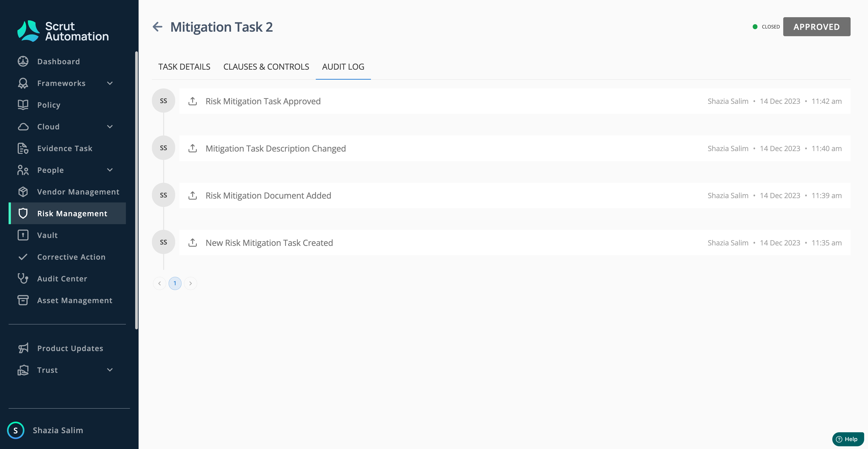Expand the Trust menu chevron
Viewport: 868px width, 449px height.
[110, 370]
